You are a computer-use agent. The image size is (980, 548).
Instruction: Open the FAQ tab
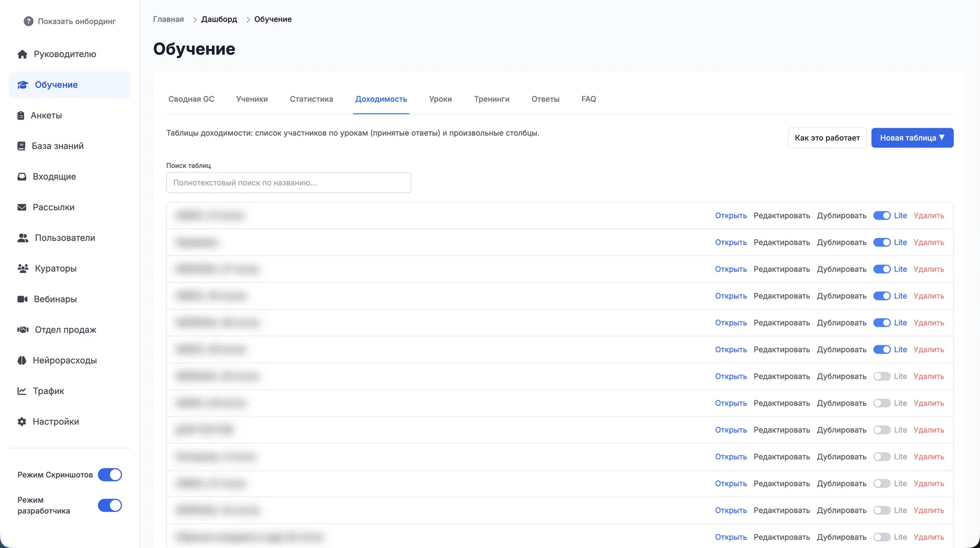tap(589, 99)
